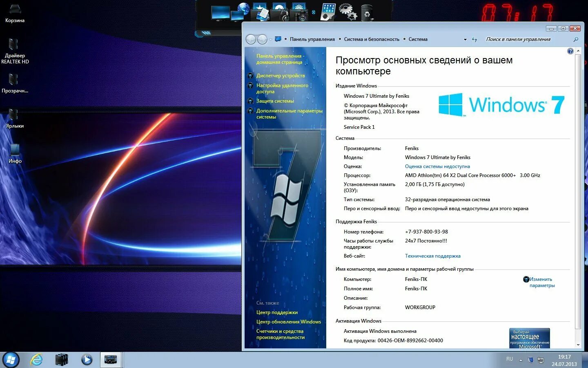The height and width of the screenshot is (368, 588).
Task: Click the computer icon in address bar
Action: [x=278, y=39]
